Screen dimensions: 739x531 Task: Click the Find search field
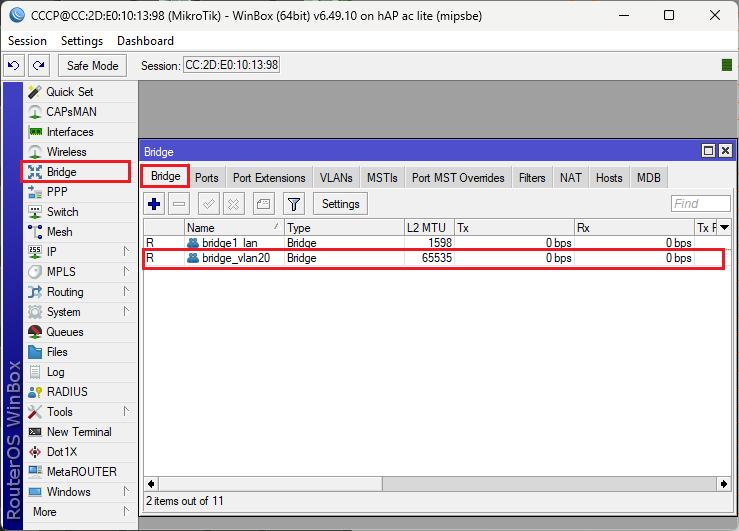coord(700,204)
